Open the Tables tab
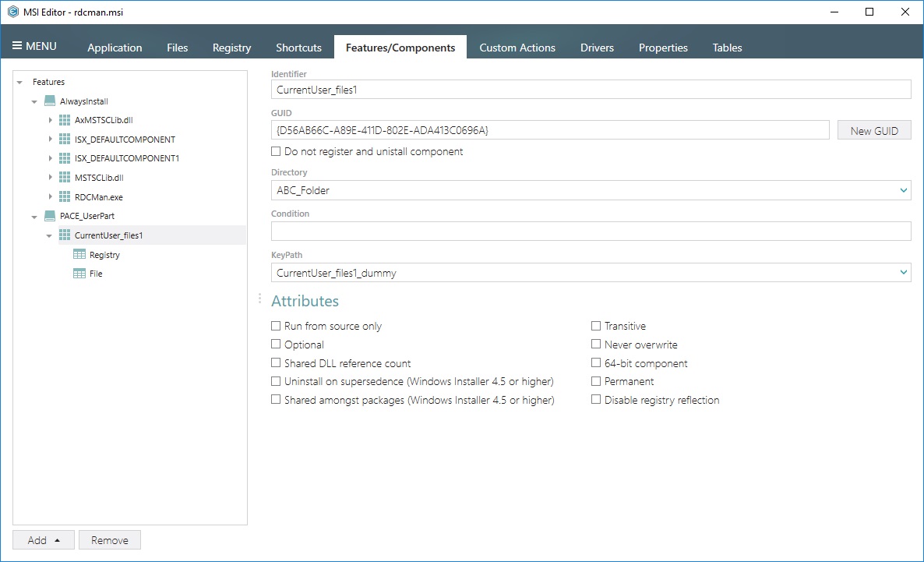This screenshot has height=562, width=924. (727, 48)
